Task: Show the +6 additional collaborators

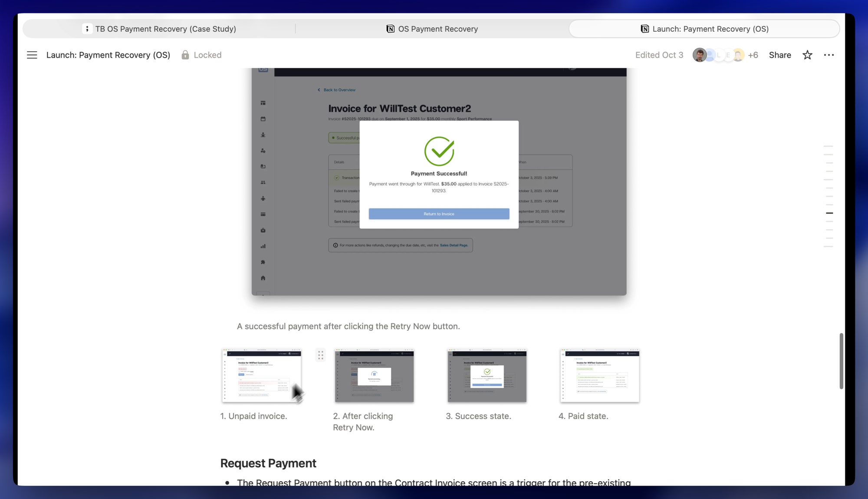Action: click(x=753, y=55)
